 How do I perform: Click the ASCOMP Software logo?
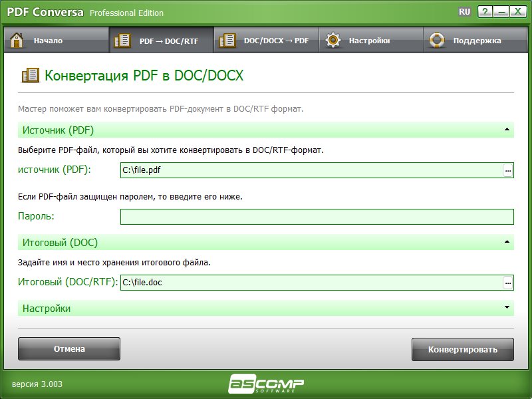(x=265, y=384)
